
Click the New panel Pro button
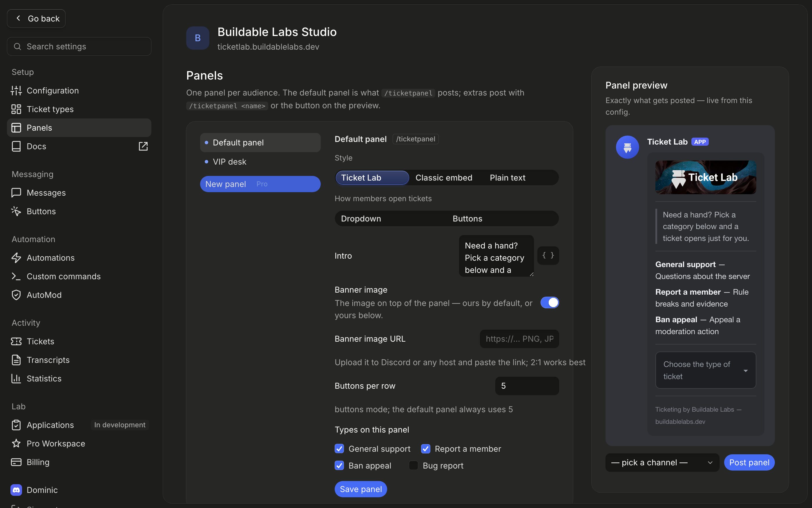coord(260,184)
